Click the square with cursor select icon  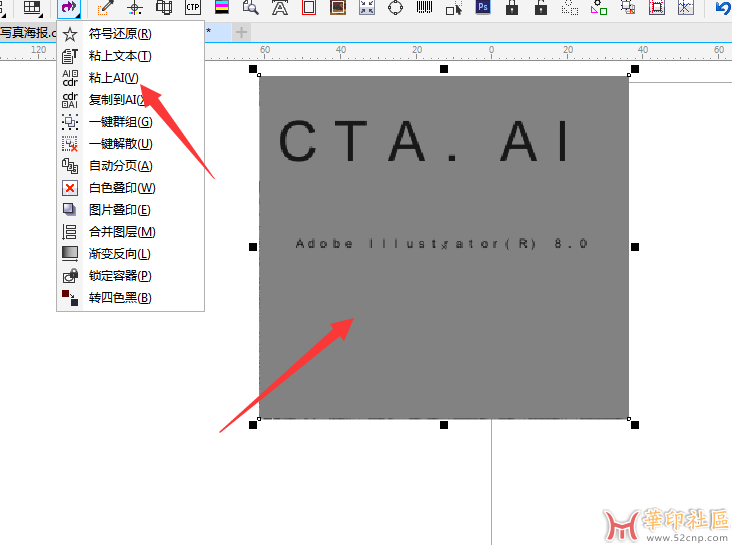[454, 7]
